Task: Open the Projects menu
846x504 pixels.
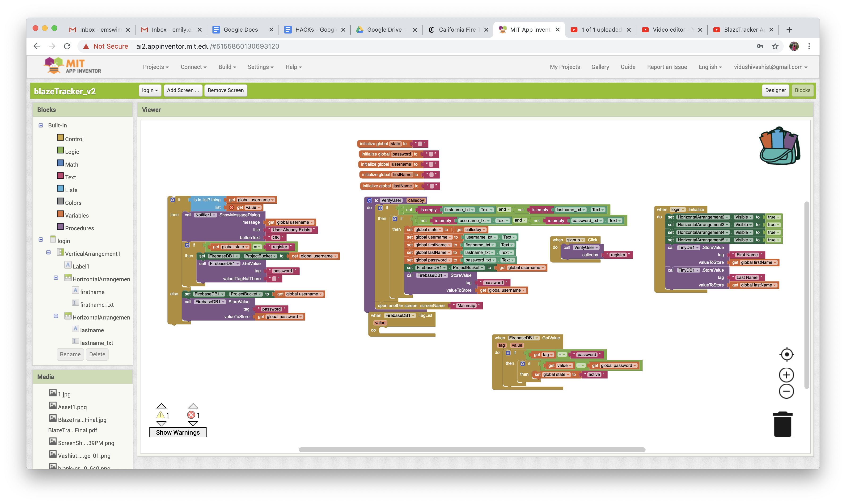Action: (156, 67)
